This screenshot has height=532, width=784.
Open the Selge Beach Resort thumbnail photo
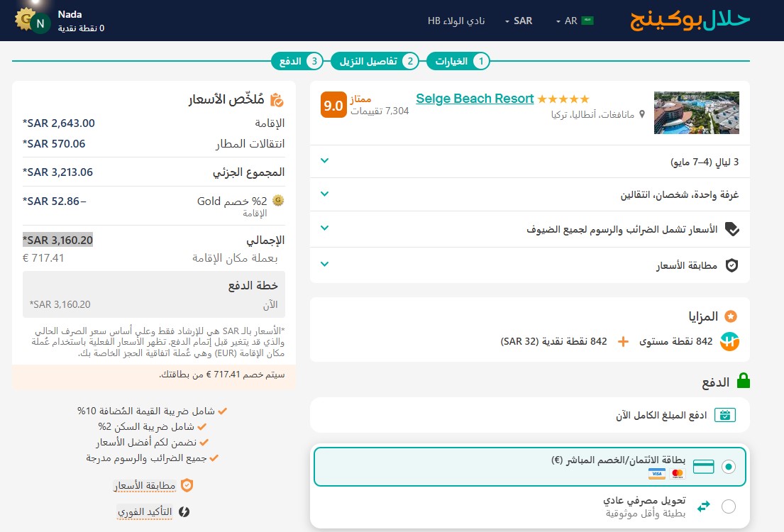(697, 113)
